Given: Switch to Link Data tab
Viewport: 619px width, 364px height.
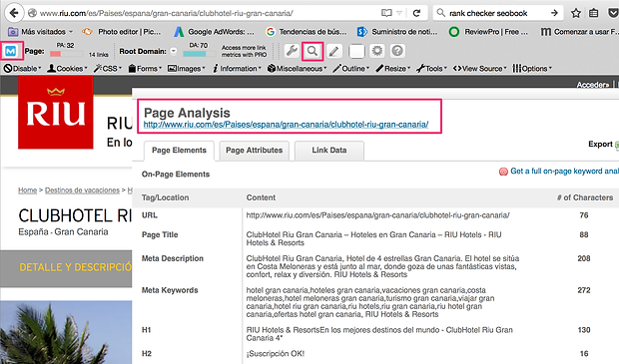Looking at the screenshot, I should (329, 151).
